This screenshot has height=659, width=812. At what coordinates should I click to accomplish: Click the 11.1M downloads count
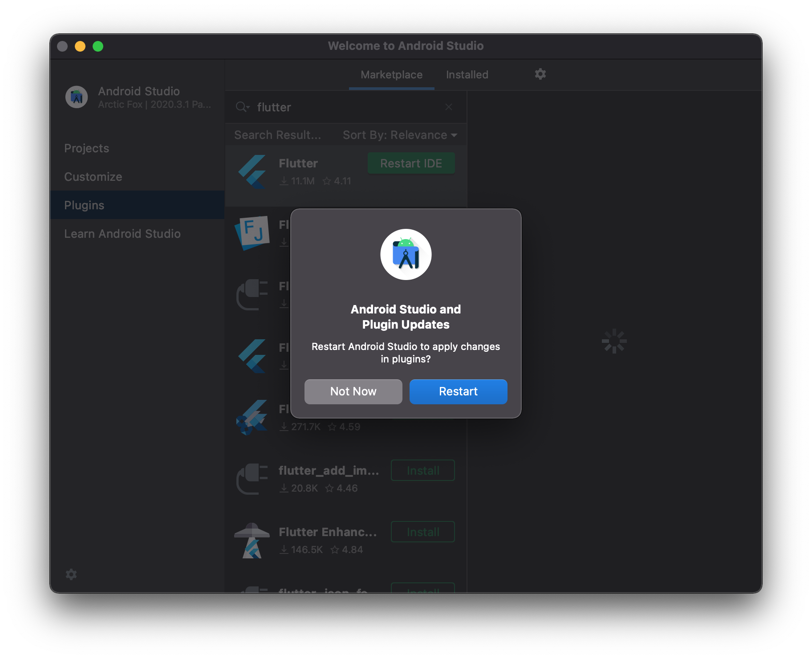tap(297, 181)
